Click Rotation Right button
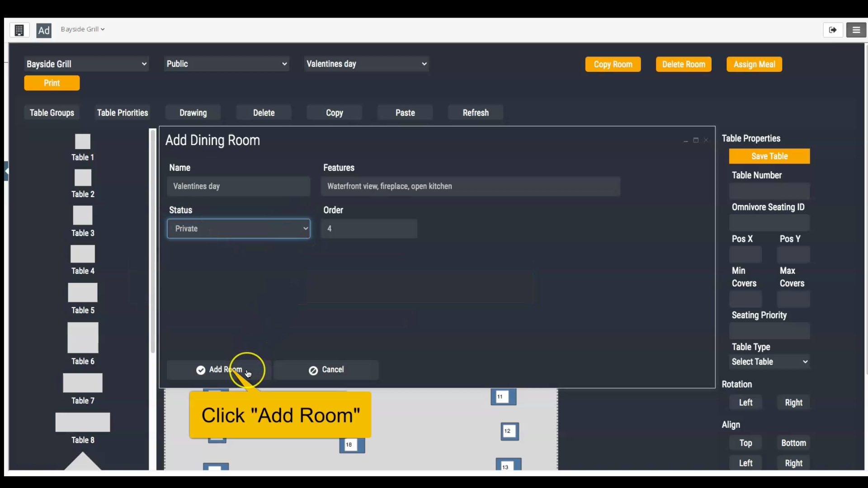The image size is (868, 488). pyautogui.click(x=793, y=403)
